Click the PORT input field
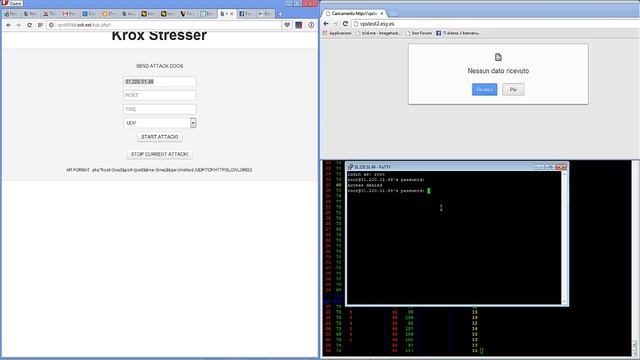 pos(160,96)
